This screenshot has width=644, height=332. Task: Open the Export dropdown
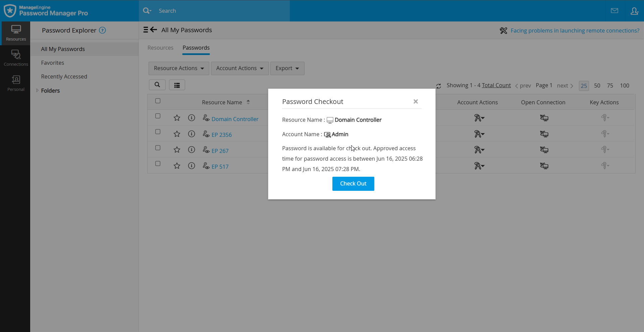[x=287, y=68]
